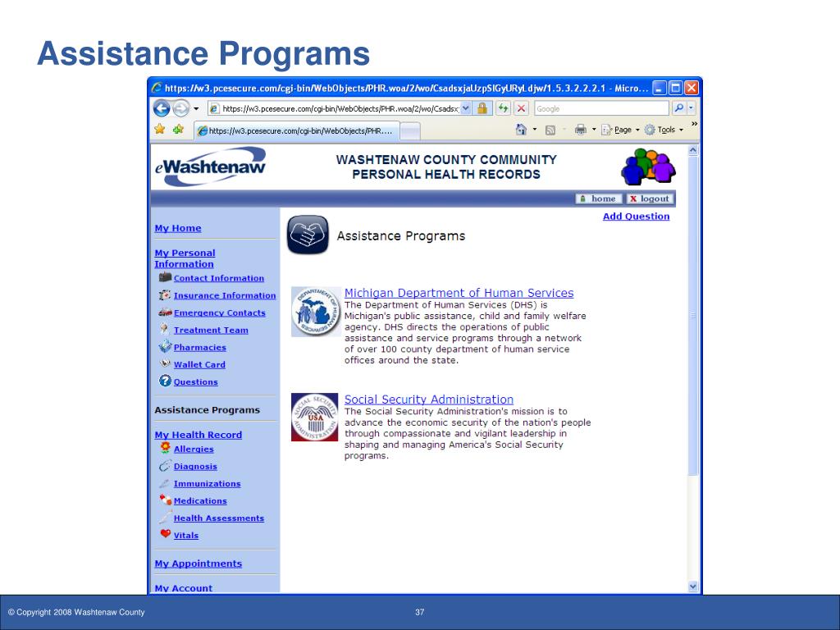Select the pcesecure PHR browser tab
This screenshot has width=840, height=630.
[296, 130]
